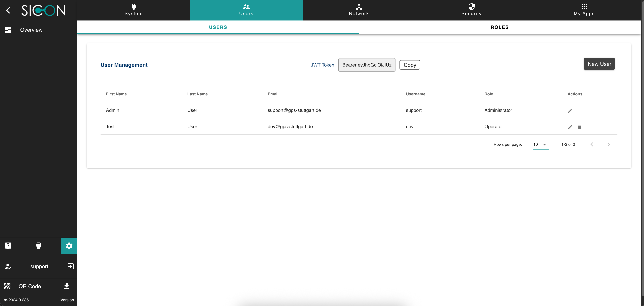Go to next page with right chevron
The height and width of the screenshot is (306, 644).
[609, 144]
